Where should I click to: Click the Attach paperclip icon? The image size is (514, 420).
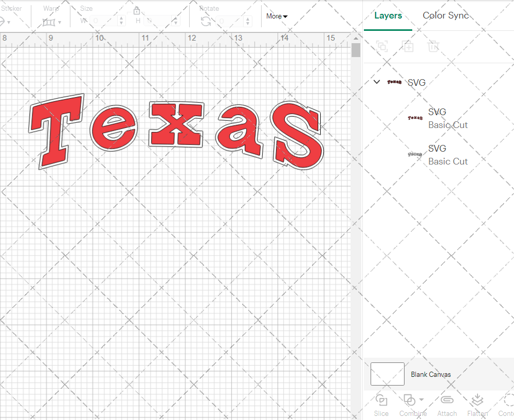pyautogui.click(x=447, y=400)
